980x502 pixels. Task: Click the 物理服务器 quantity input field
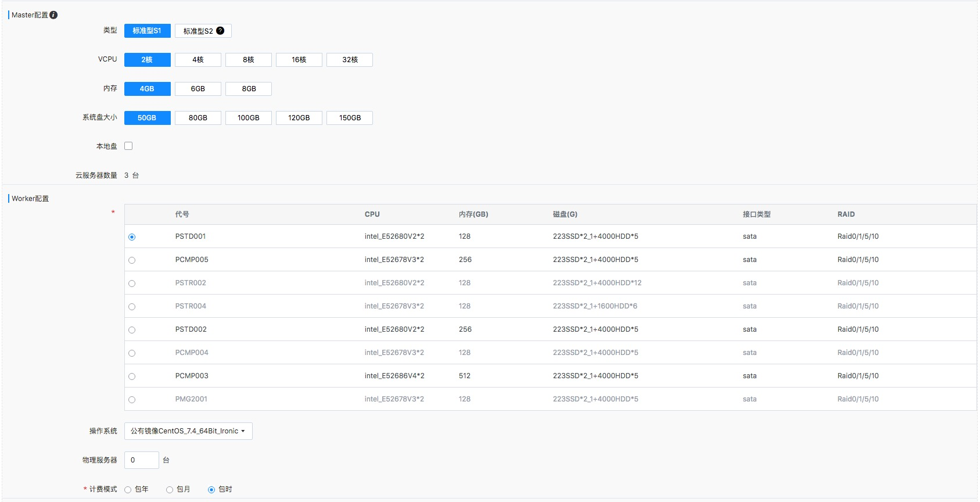click(x=142, y=460)
